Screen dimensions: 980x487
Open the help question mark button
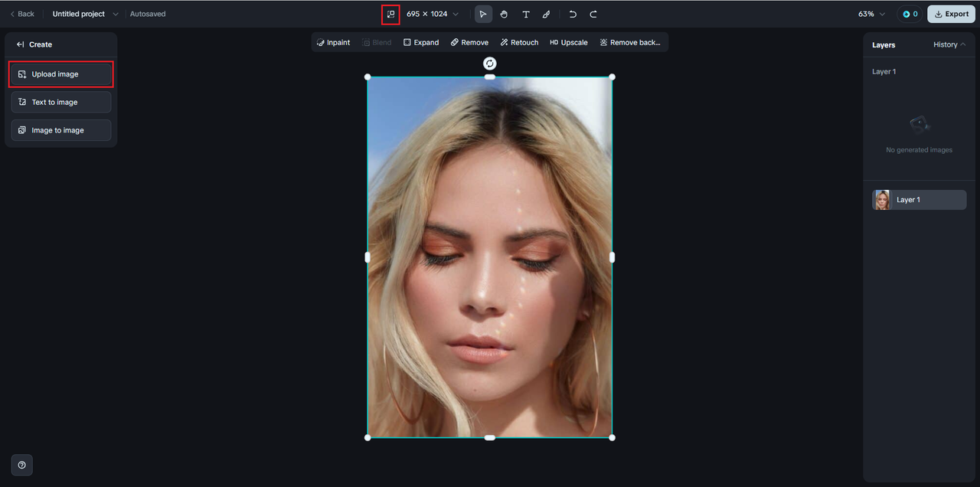[21, 465]
